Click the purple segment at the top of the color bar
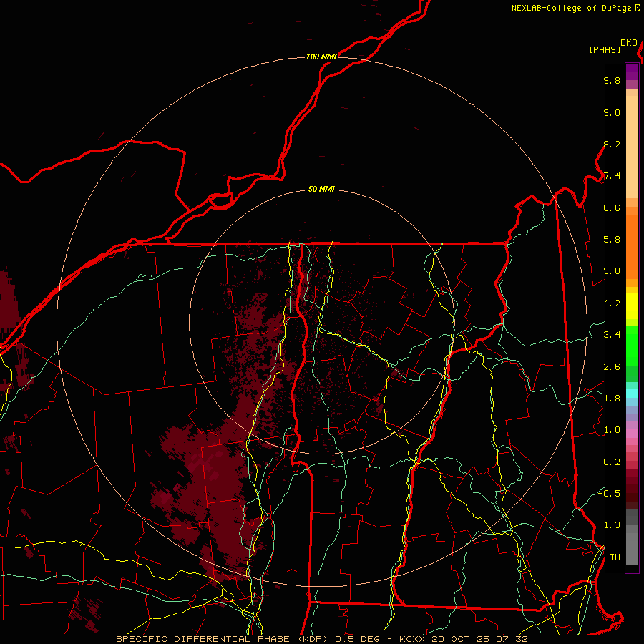This screenshot has height=644, width=644. (632, 72)
